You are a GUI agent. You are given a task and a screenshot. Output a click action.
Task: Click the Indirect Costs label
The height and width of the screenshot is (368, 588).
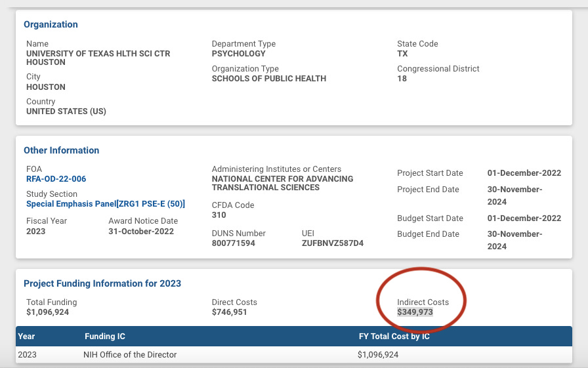[423, 302]
